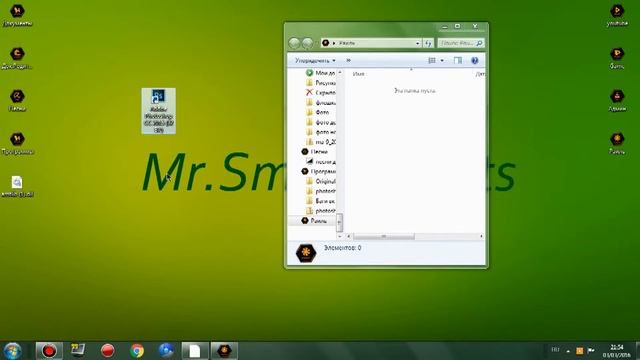
Task: Switch input language via RU indicator
Action: click(x=555, y=350)
